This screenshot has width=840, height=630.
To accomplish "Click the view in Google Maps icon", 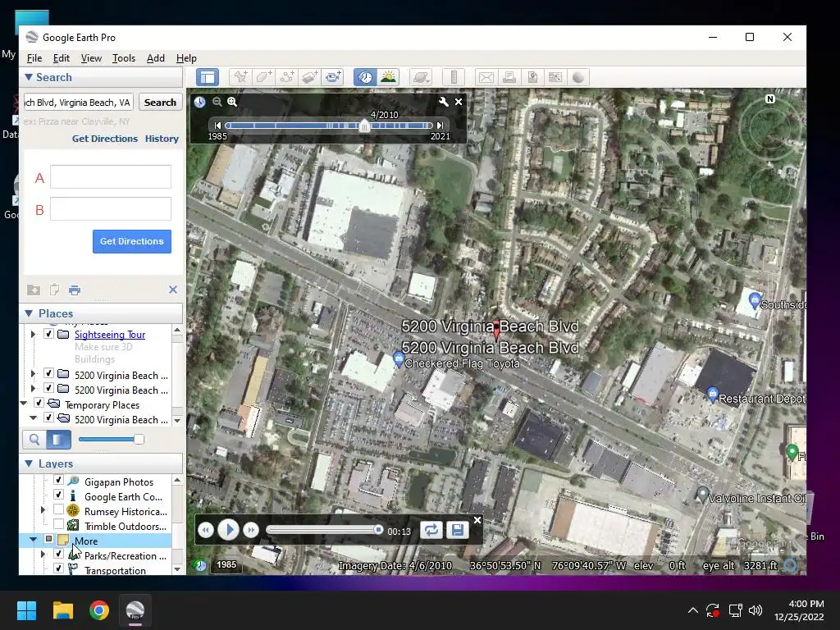I will 555,77.
